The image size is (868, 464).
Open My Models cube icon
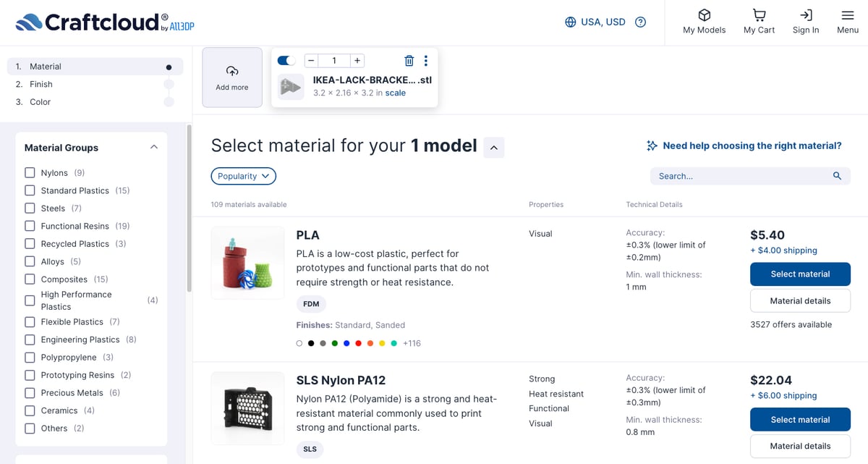[x=704, y=15]
